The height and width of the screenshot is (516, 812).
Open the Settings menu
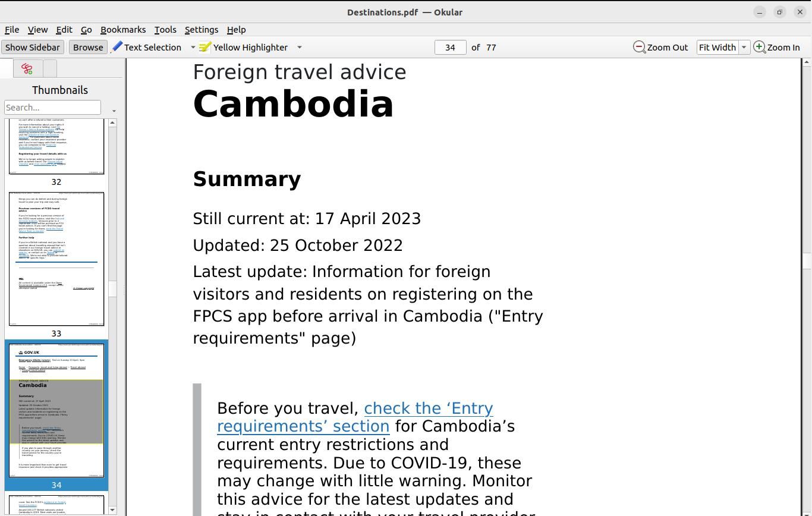click(x=202, y=30)
